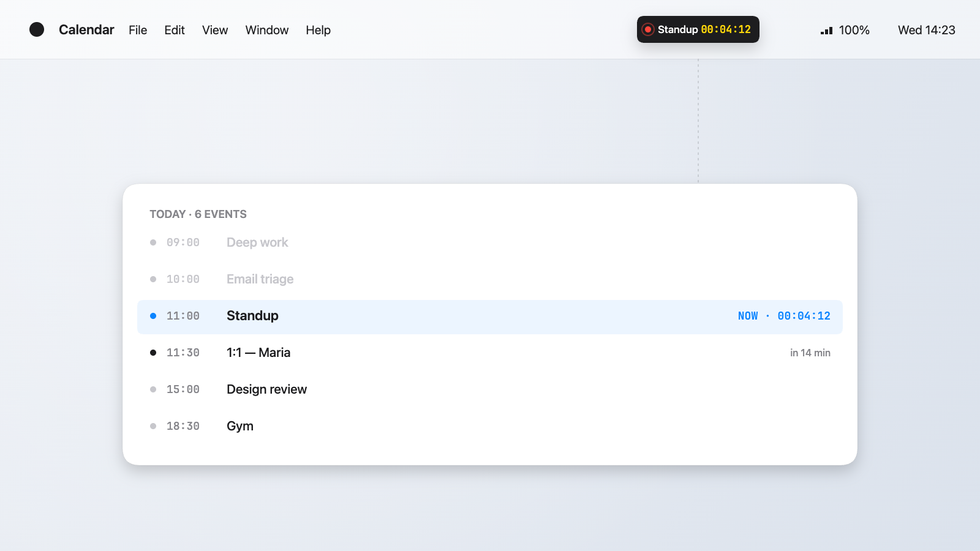Open the Window menu

coord(267,30)
